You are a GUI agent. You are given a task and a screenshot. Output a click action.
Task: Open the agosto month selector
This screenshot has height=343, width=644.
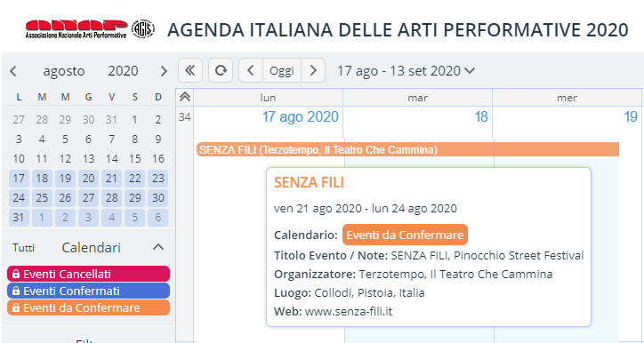click(64, 71)
